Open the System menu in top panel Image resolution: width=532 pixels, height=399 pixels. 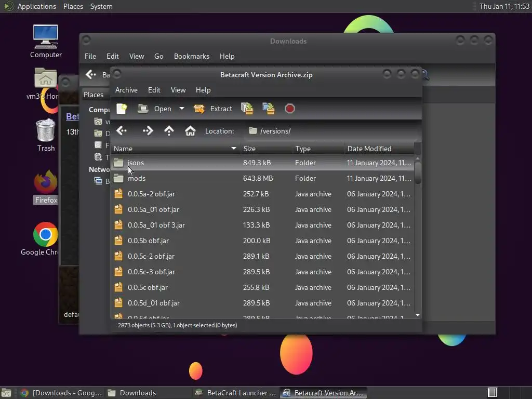(x=101, y=6)
